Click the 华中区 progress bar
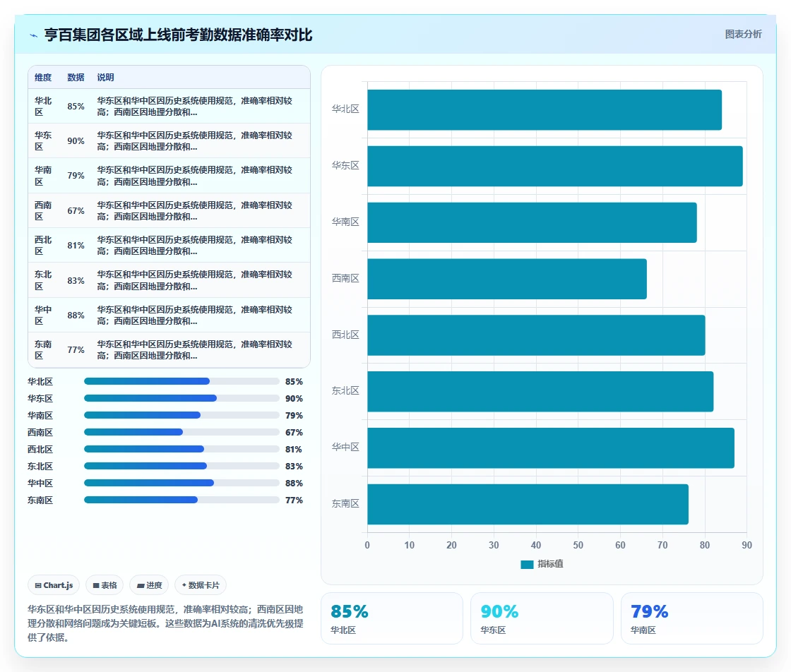The height and width of the screenshot is (672, 791). (182, 483)
